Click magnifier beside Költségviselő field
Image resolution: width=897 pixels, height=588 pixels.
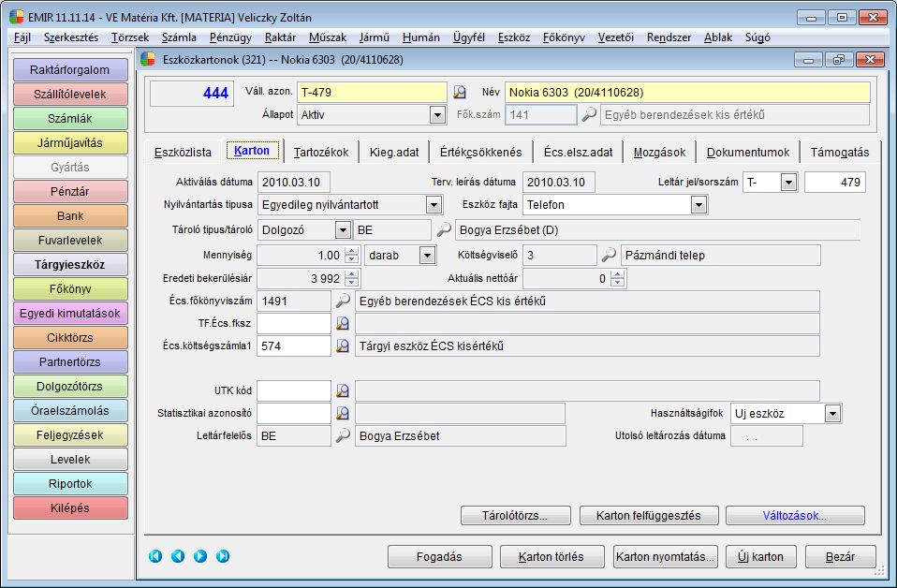pyautogui.click(x=609, y=255)
